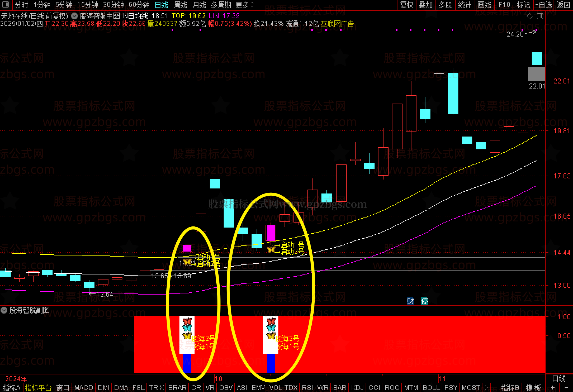Click the 停 suspension marker icon
This screenshot has height=392, width=573.
424,301
